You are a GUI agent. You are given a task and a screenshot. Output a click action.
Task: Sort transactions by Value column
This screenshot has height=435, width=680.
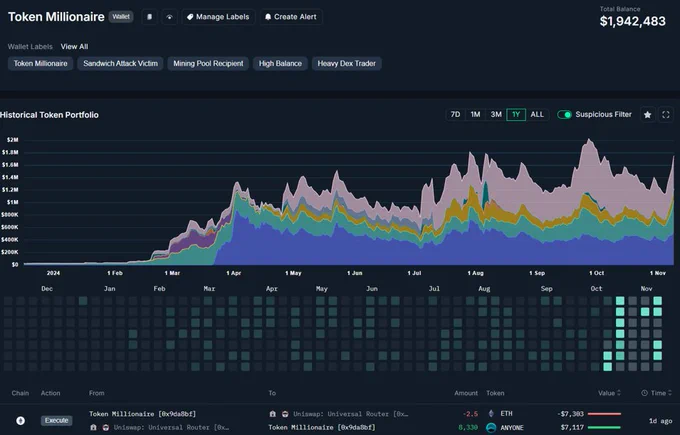coord(609,393)
